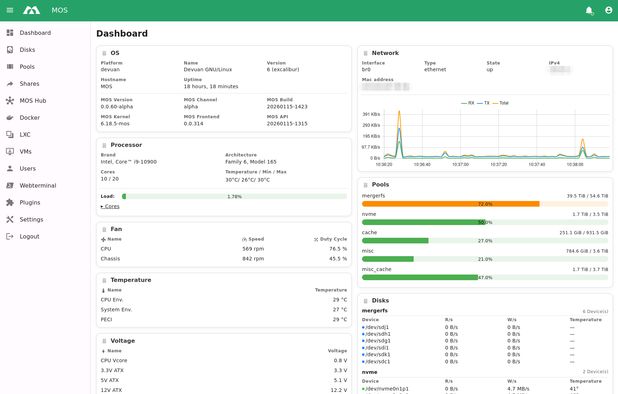Click the MOS logo in header
The width and height of the screenshot is (618, 394).
(x=32, y=10)
